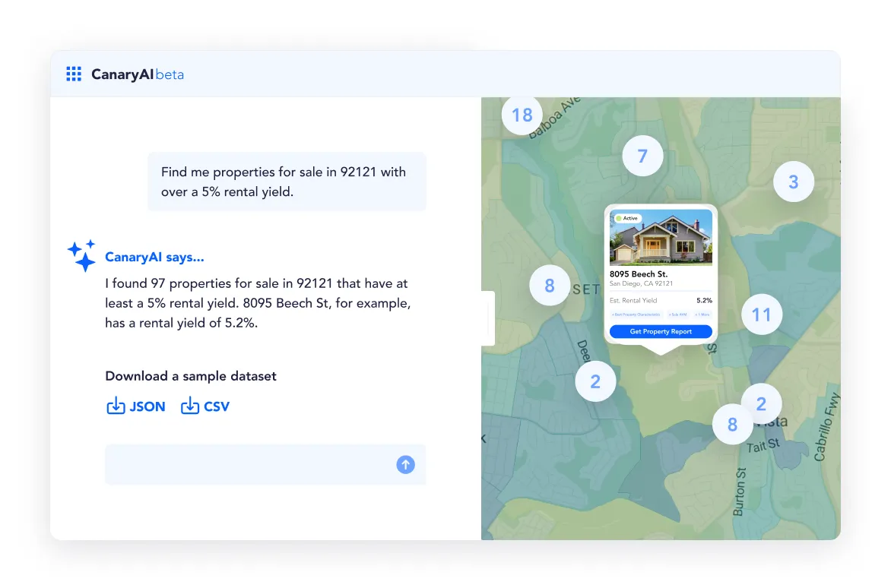The width and height of the screenshot is (891, 588).
Task: Expand the 8-property cluster near Tait St
Action: pyautogui.click(x=732, y=425)
